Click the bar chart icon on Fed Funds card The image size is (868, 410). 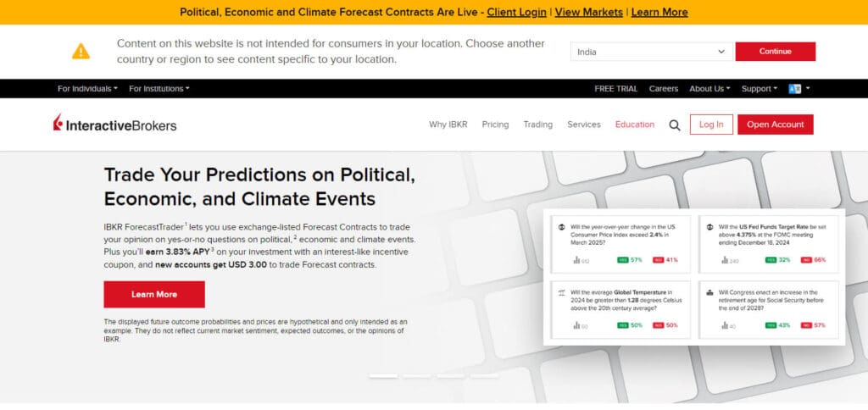pyautogui.click(x=725, y=260)
